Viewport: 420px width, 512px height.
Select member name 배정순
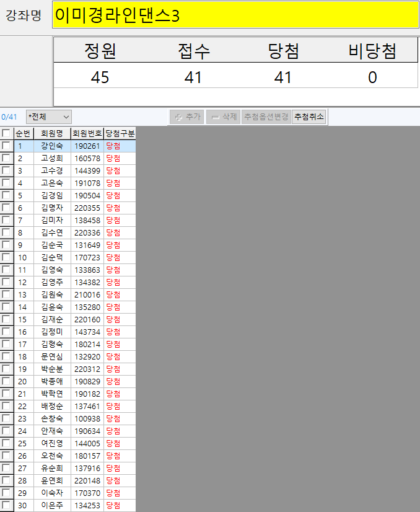52,407
